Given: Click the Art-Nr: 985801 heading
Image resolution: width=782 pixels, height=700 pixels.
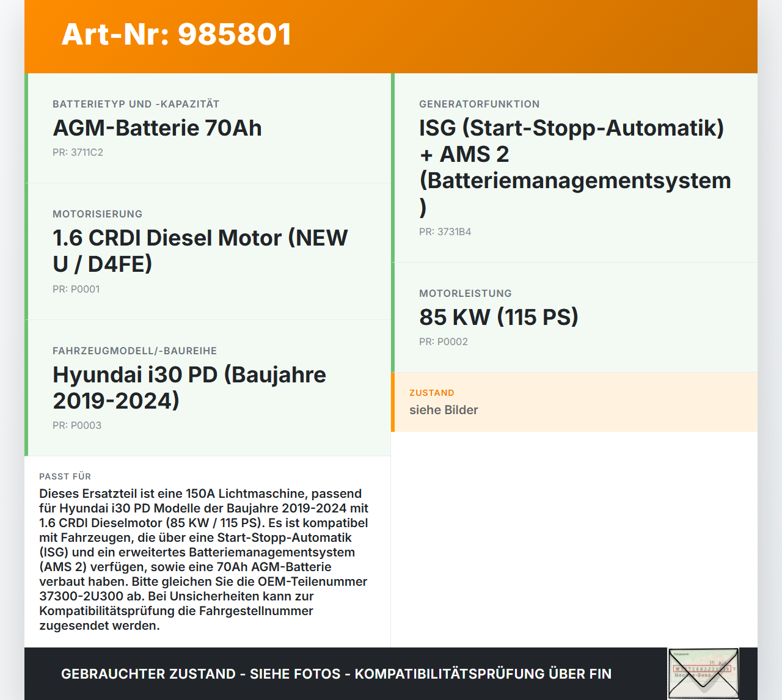Looking at the screenshot, I should (x=177, y=34).
